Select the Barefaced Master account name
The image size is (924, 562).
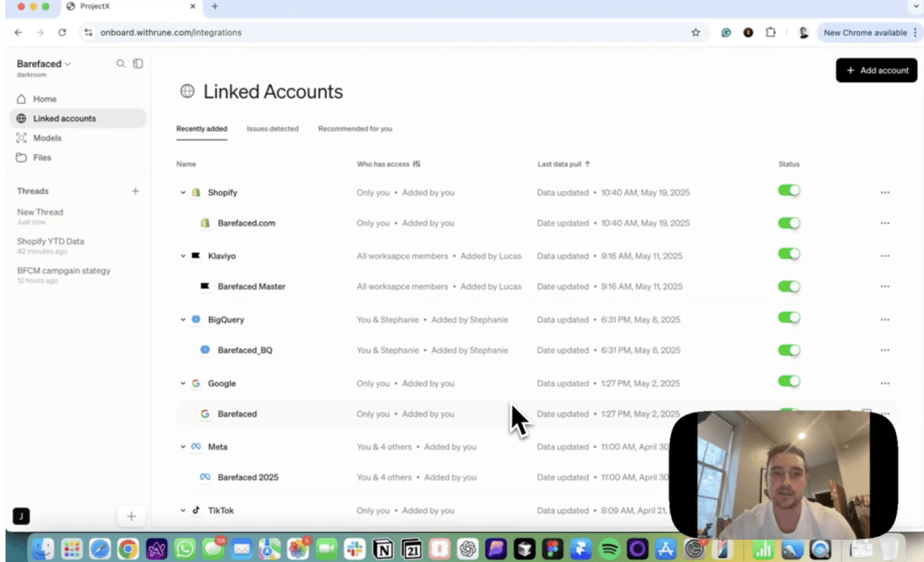click(x=251, y=287)
